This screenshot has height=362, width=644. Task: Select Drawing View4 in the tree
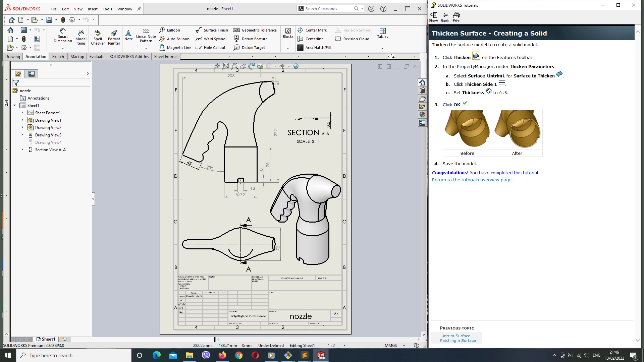[48, 142]
